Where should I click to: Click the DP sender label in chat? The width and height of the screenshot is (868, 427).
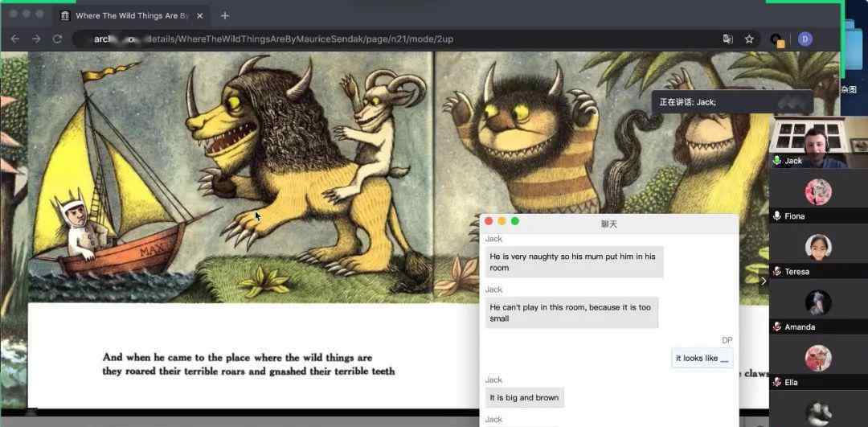(727, 340)
